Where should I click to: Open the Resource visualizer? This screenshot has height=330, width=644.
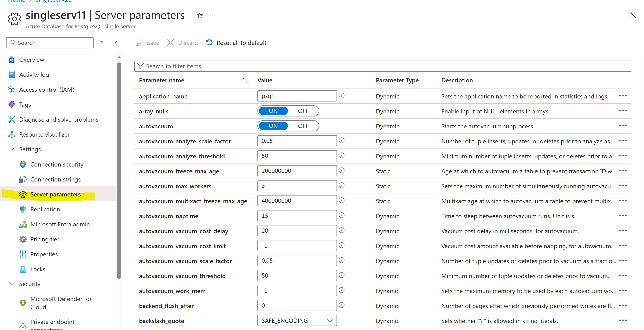tap(11, 134)
